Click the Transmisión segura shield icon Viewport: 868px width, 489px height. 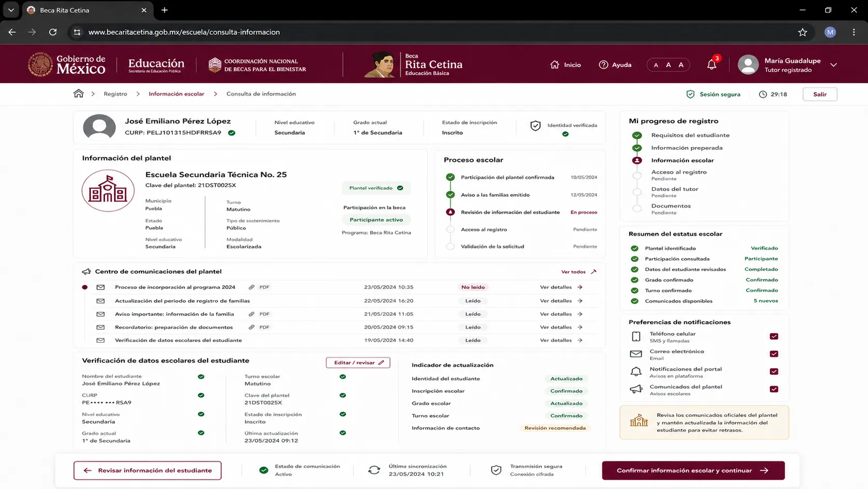click(x=496, y=470)
